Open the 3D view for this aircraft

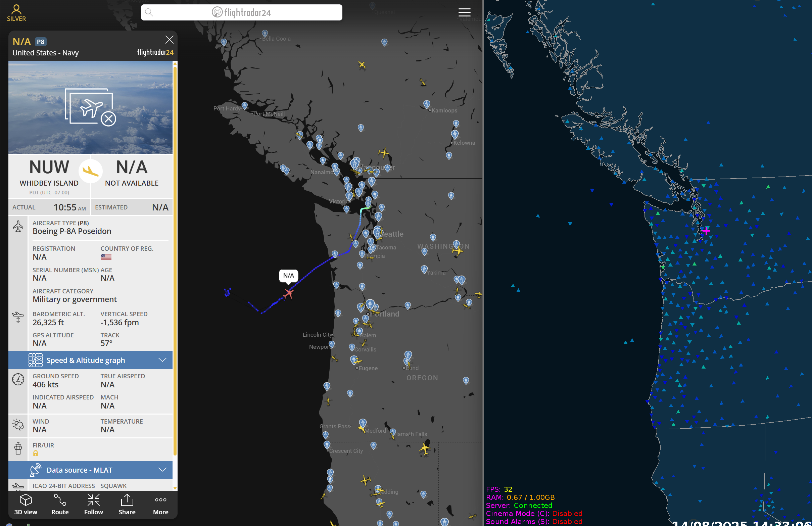point(26,504)
